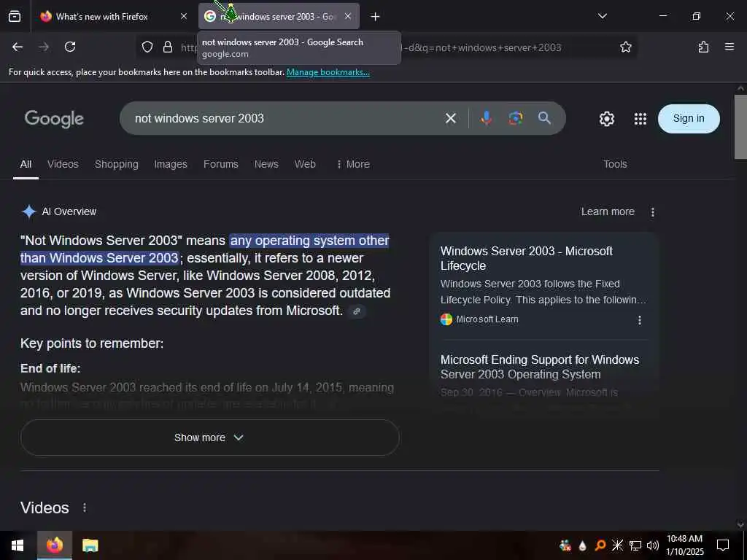Image resolution: width=747 pixels, height=560 pixels.
Task: Click the orange magnifier tray icon
Action: (x=600, y=545)
